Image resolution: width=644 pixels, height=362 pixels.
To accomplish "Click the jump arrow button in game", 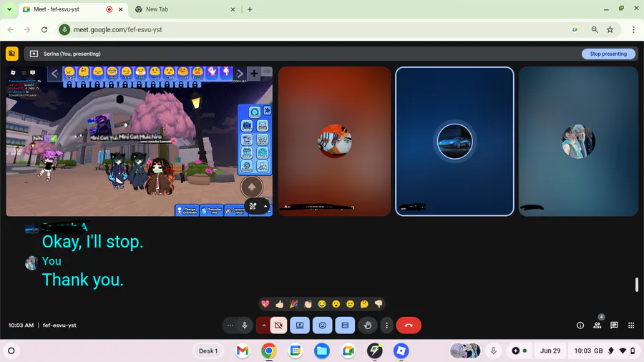I will click(x=251, y=187).
